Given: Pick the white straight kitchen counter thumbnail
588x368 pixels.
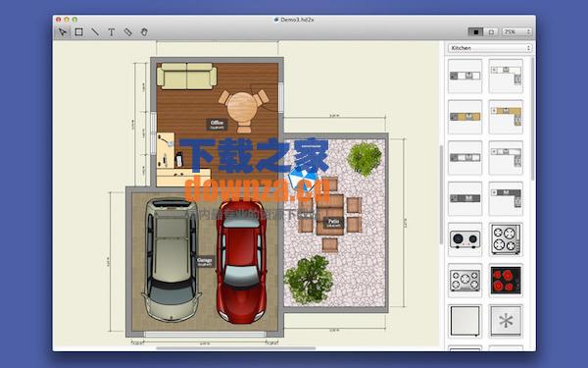Looking at the screenshot, I should (465, 77).
